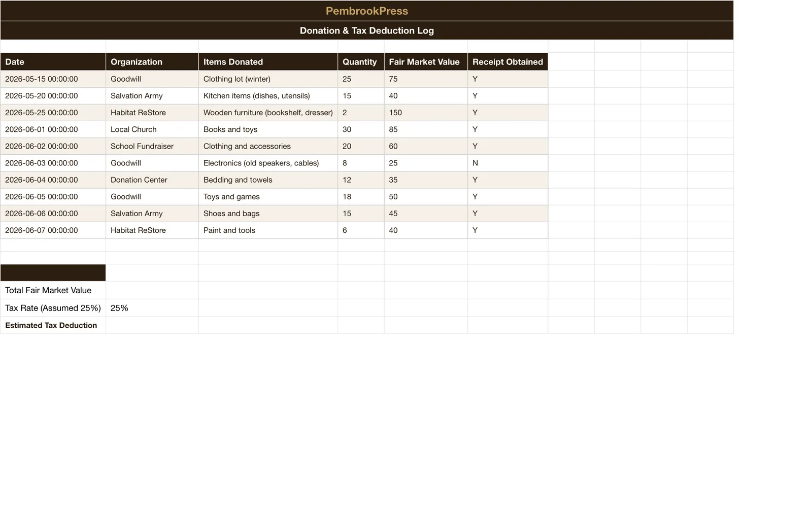Select date cell 2026-06-03 00:00:00
The image size is (812, 522).
pos(53,163)
